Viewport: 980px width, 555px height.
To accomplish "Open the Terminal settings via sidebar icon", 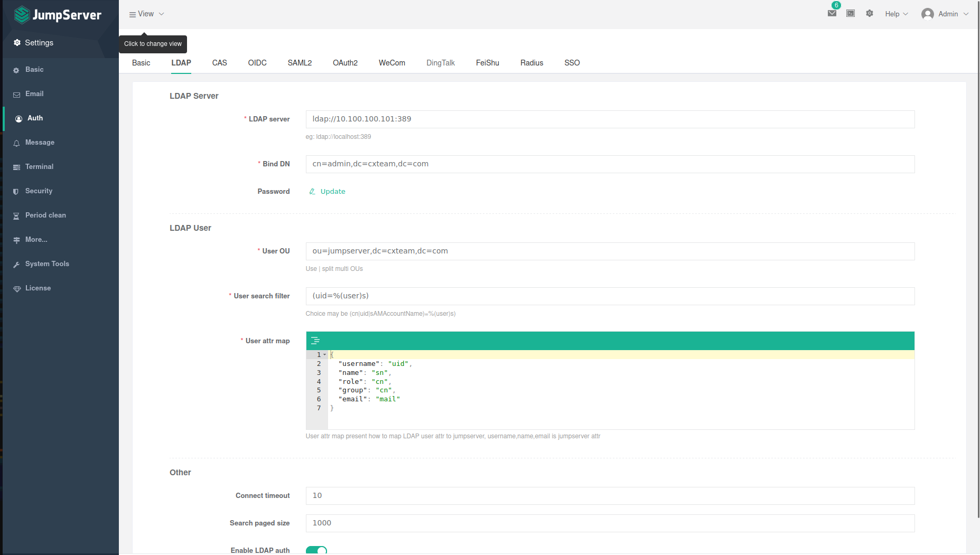I will pos(17,166).
